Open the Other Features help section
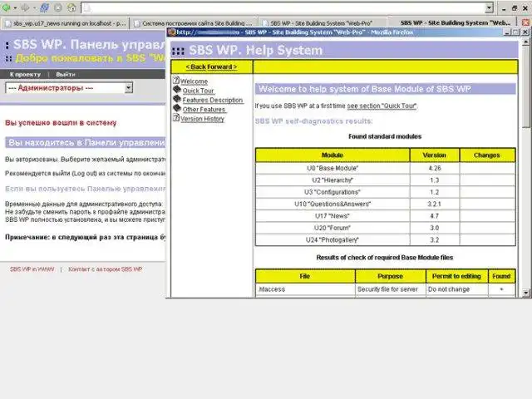 [x=204, y=110]
